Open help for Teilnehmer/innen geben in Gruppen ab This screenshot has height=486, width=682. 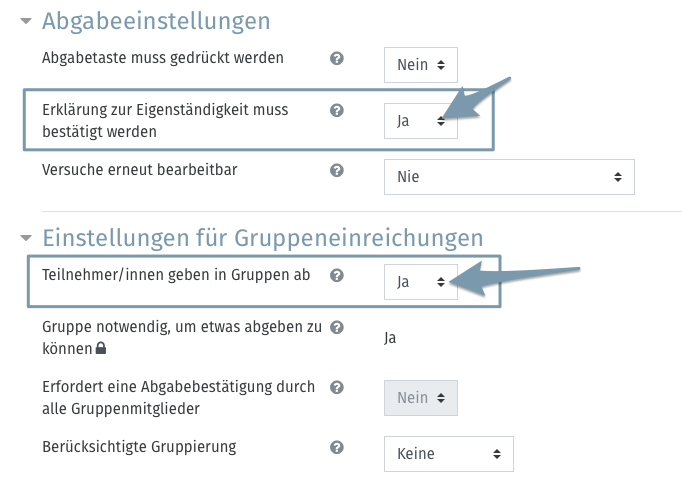click(337, 275)
